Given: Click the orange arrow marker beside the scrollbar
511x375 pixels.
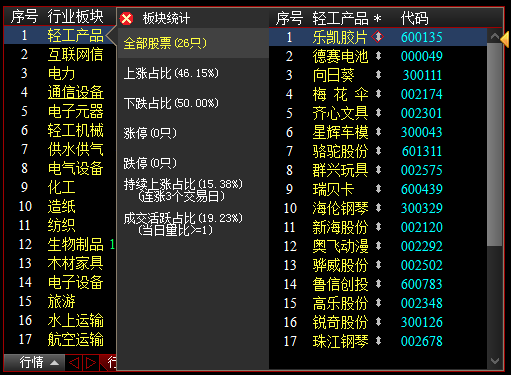Looking at the screenshot, I should click(505, 39).
